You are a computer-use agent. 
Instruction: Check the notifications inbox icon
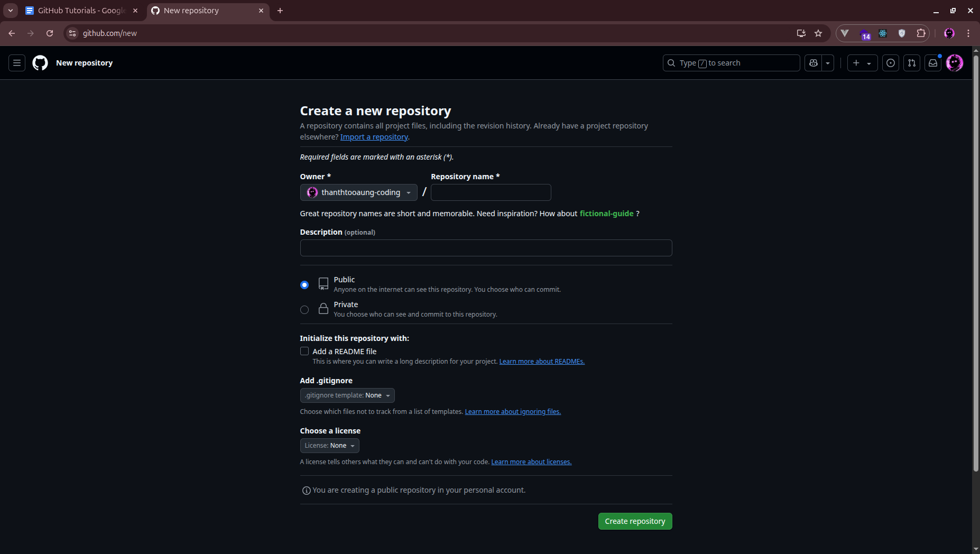pyautogui.click(x=933, y=63)
